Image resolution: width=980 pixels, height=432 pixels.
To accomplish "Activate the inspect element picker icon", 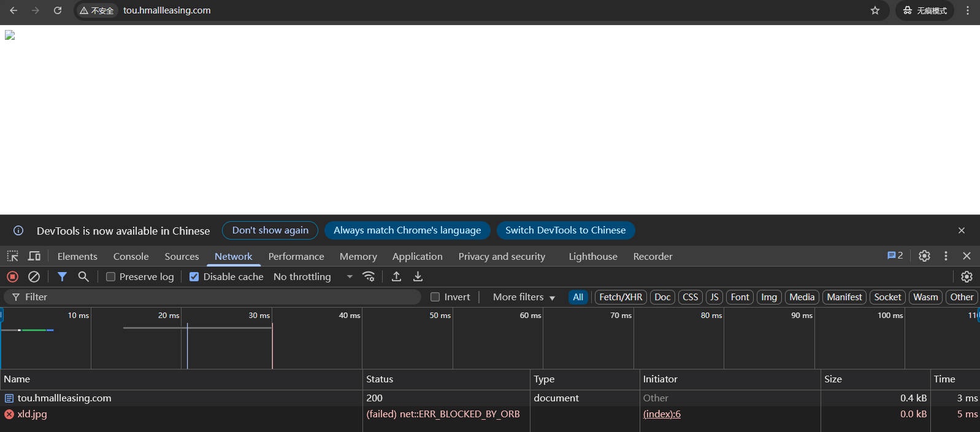I will (x=13, y=256).
